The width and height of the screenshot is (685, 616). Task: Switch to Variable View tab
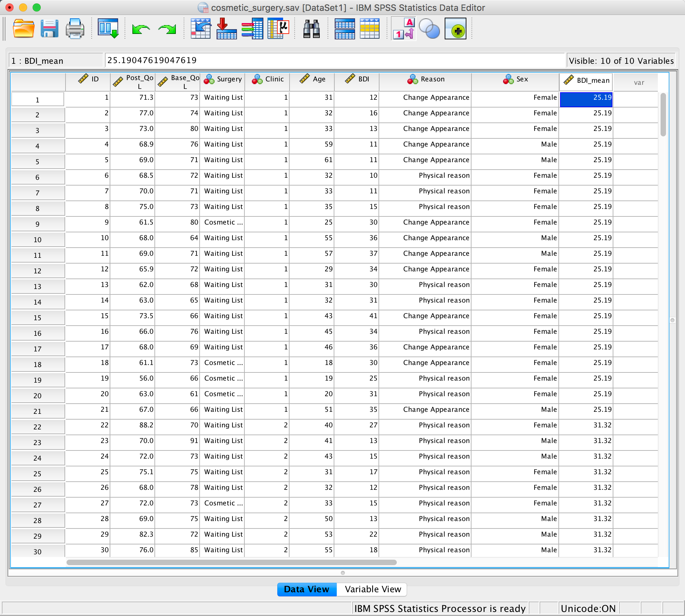pyautogui.click(x=372, y=589)
